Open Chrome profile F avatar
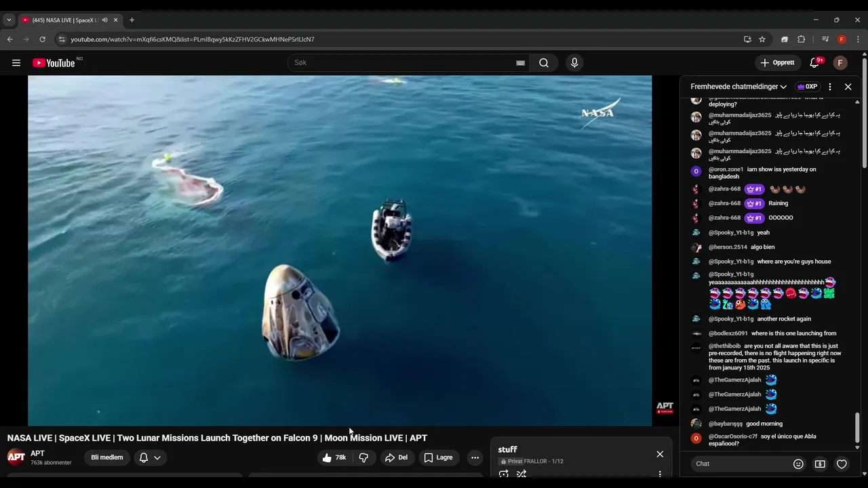 pos(842,39)
